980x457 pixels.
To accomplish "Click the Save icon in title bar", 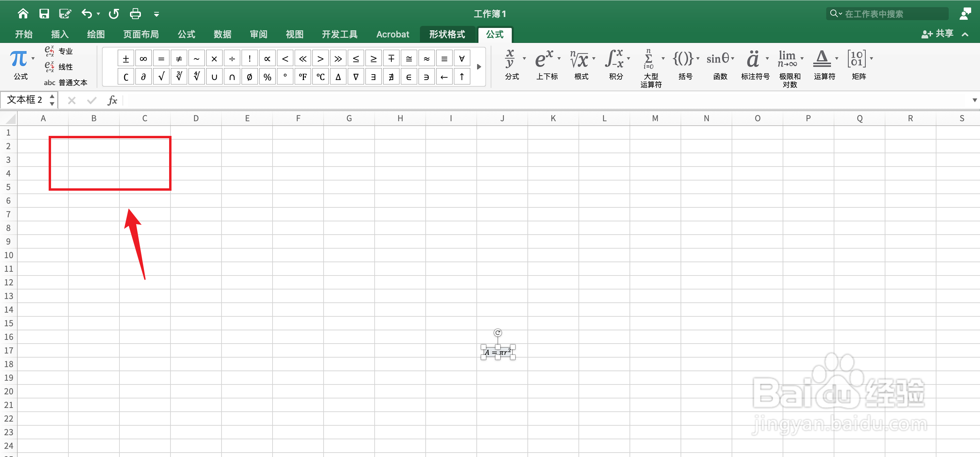I will pyautogui.click(x=44, y=14).
